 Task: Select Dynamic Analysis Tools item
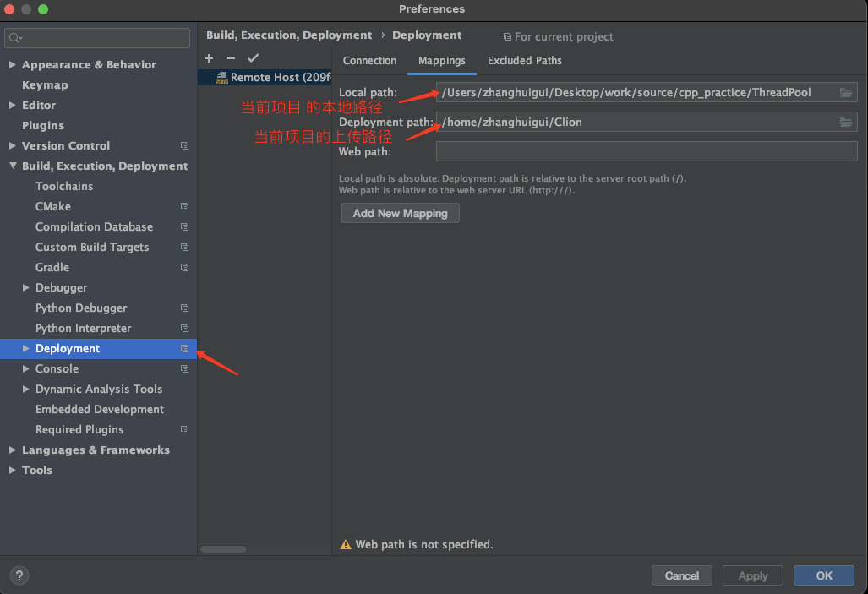coord(99,390)
